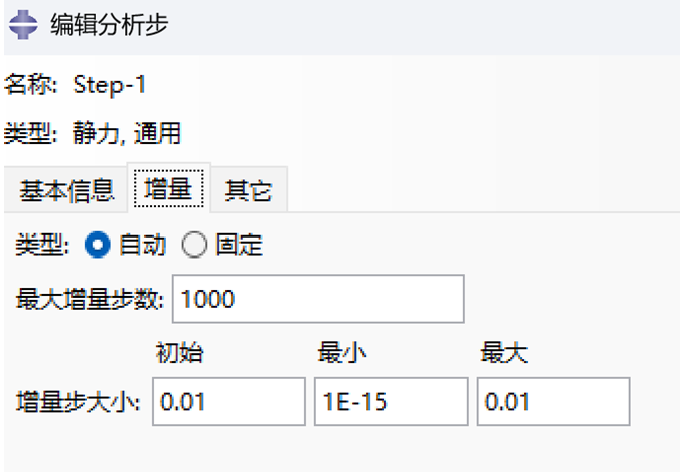Click the Step-1 name text
Image resolution: width=680 pixels, height=472 pixels.
tap(109, 85)
